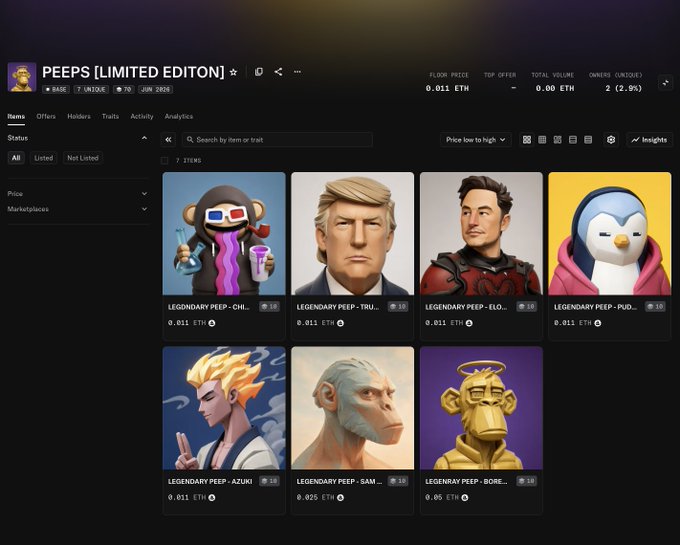
Task: Select the large grid view icon
Action: tap(526, 140)
